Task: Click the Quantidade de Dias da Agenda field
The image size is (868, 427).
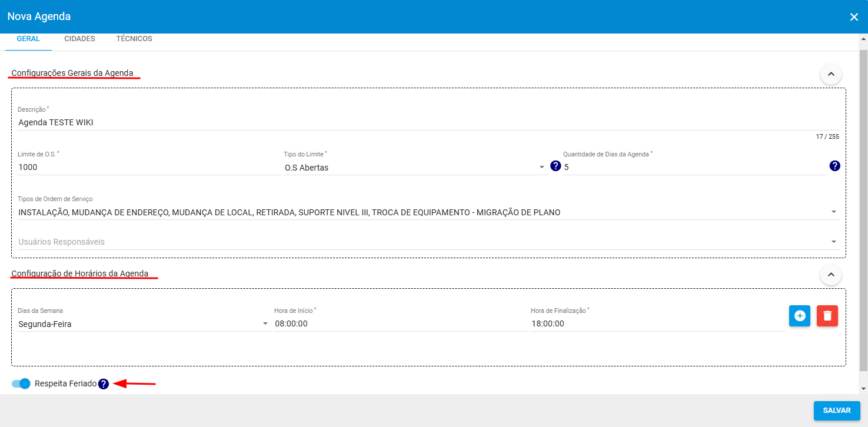Action: pyautogui.click(x=694, y=167)
